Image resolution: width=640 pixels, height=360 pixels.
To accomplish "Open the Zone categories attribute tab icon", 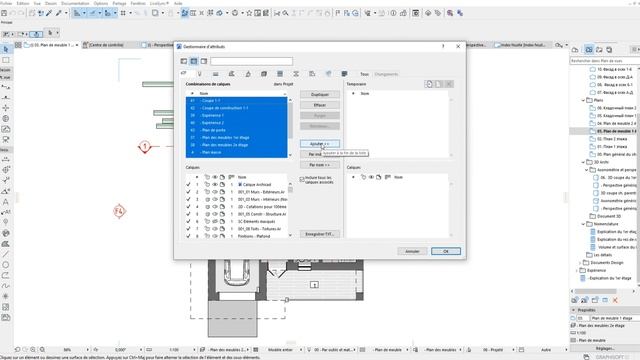I will pos(312,74).
